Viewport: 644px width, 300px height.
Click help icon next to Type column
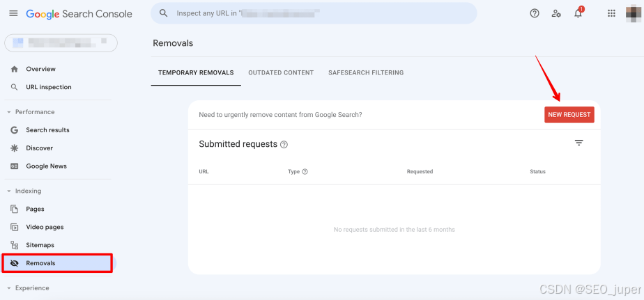click(x=305, y=171)
